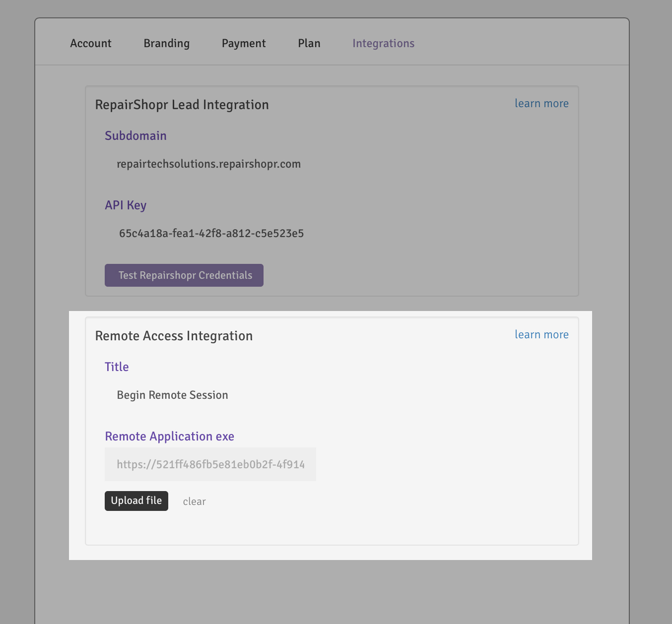The height and width of the screenshot is (624, 672).
Task: Click the Subdomain field repairtechsolutions.repairshopr.com
Action: [x=210, y=164]
